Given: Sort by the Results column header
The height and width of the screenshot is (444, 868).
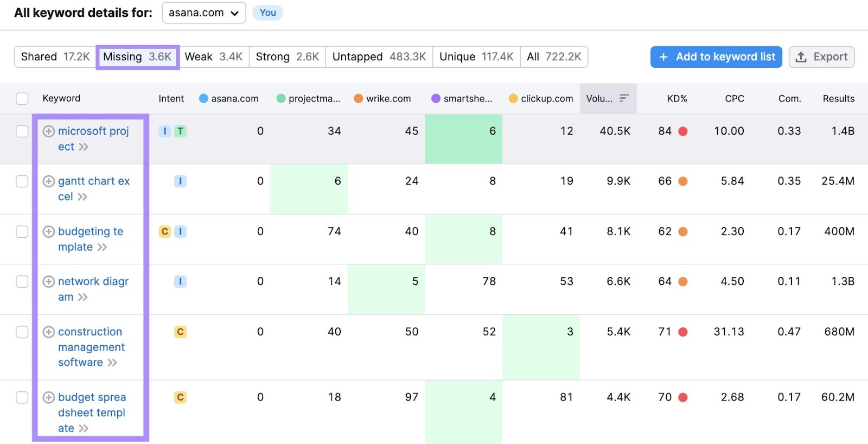Looking at the screenshot, I should tap(839, 98).
